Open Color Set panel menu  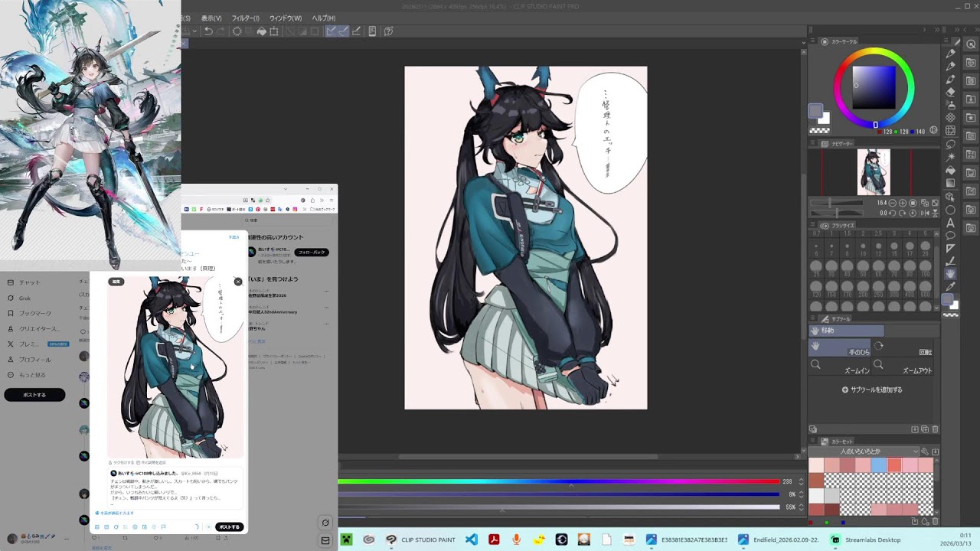pyautogui.click(x=812, y=441)
